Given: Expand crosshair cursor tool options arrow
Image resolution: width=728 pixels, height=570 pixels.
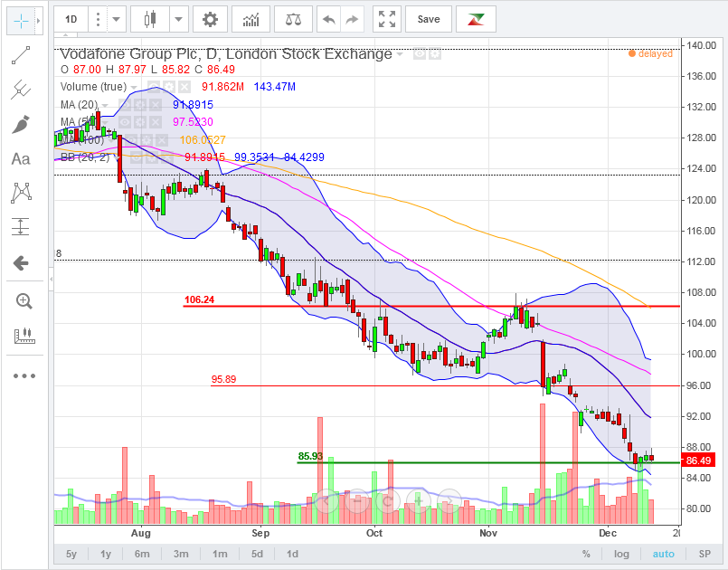Looking at the screenshot, I should coord(39,21).
